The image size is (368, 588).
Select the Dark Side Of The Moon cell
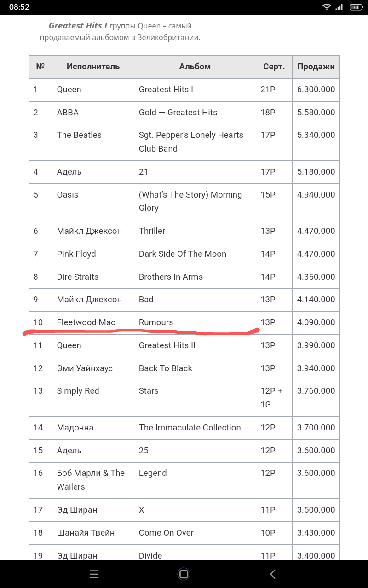click(x=195, y=254)
